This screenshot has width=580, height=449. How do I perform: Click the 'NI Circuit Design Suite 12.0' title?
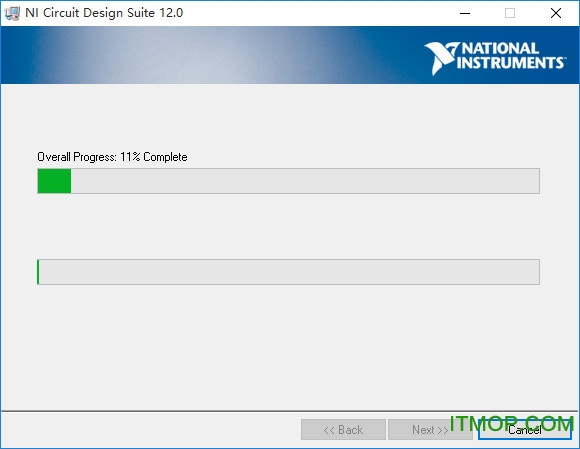tap(104, 13)
